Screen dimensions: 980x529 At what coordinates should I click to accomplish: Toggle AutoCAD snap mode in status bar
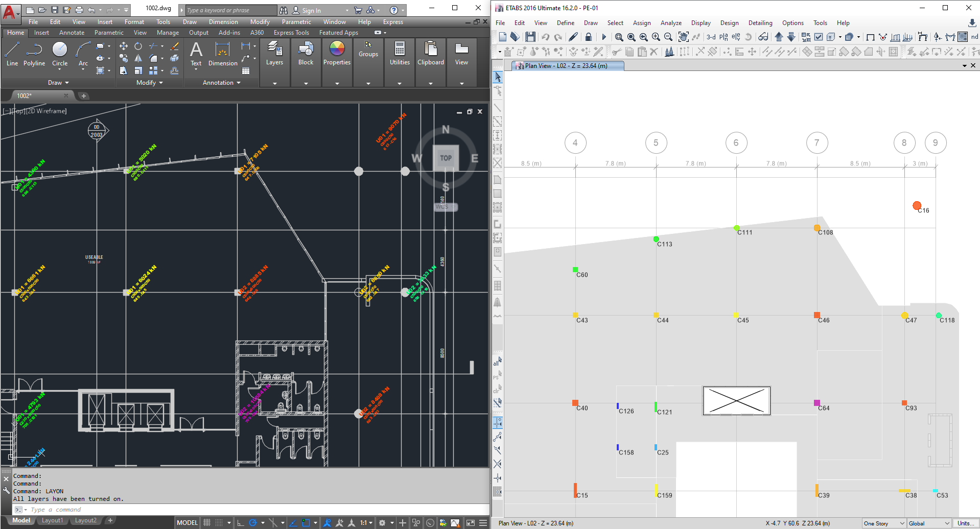click(x=219, y=522)
